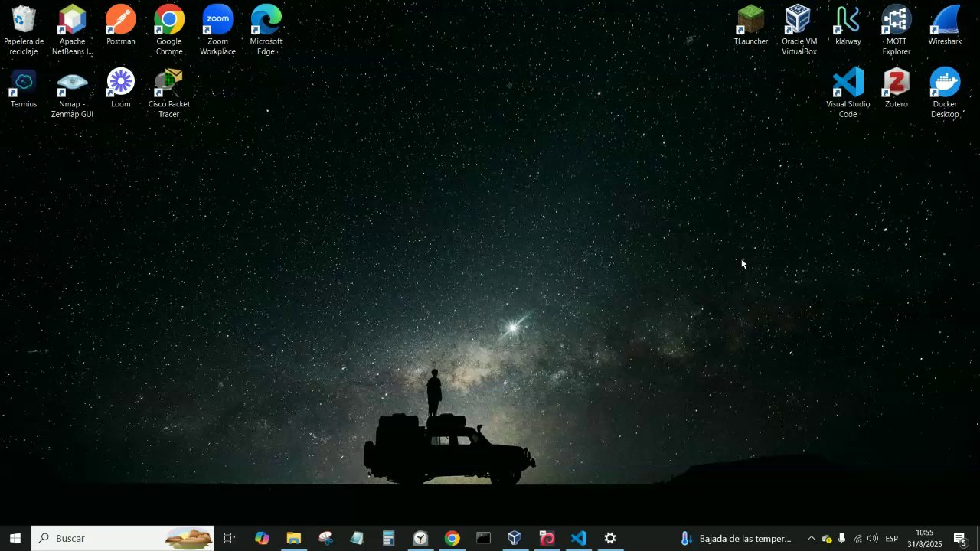This screenshot has height=551, width=980.
Task: Switch to Google Chrome on the taskbar
Action: 452,538
